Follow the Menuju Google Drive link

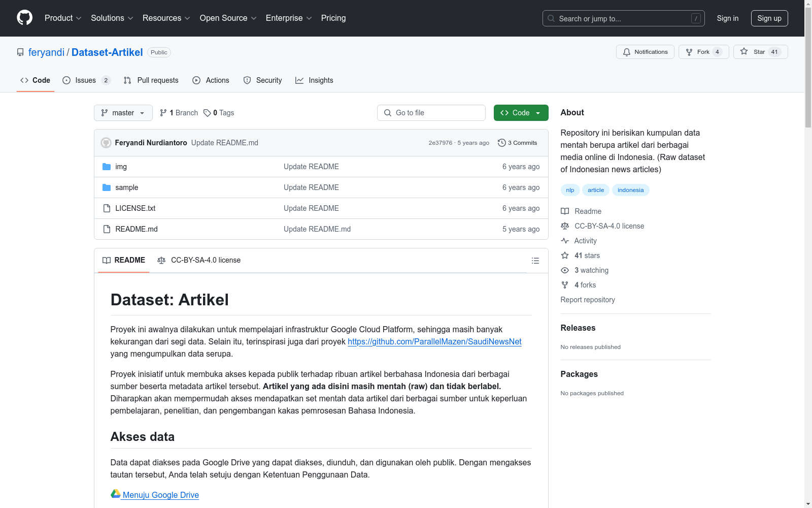pyautogui.click(x=160, y=495)
